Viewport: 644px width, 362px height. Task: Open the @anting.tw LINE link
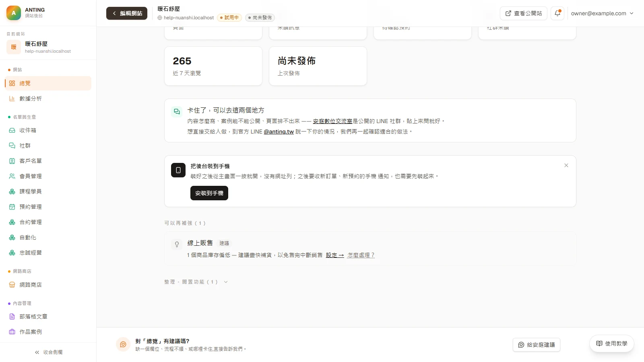279,132
